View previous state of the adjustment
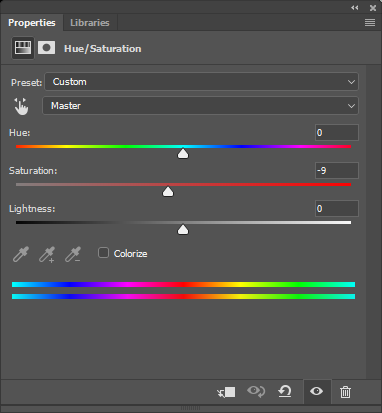The height and width of the screenshot is (413, 382). 256,391
